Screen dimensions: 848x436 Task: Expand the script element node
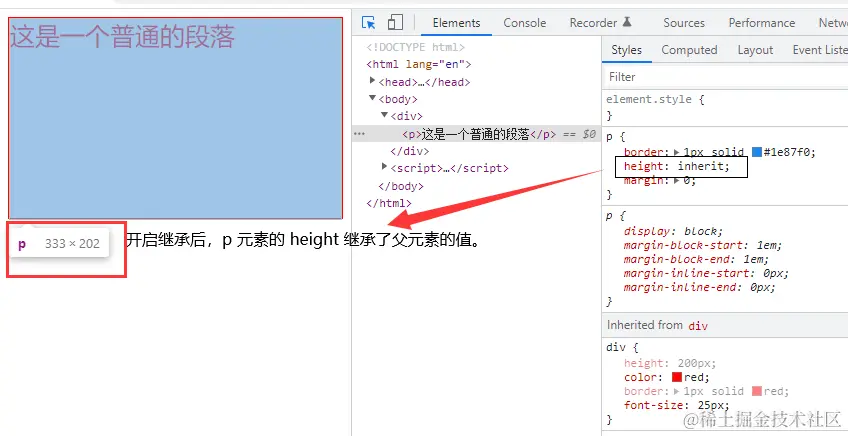click(x=385, y=167)
